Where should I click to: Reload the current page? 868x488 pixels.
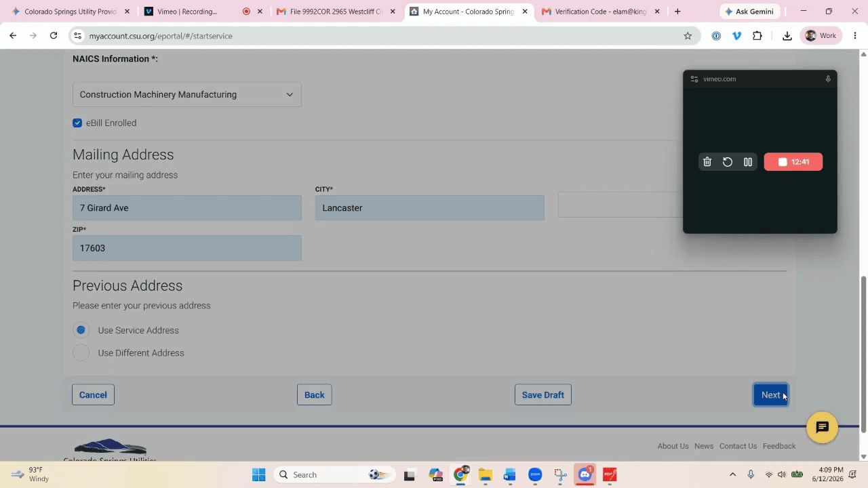coord(54,36)
